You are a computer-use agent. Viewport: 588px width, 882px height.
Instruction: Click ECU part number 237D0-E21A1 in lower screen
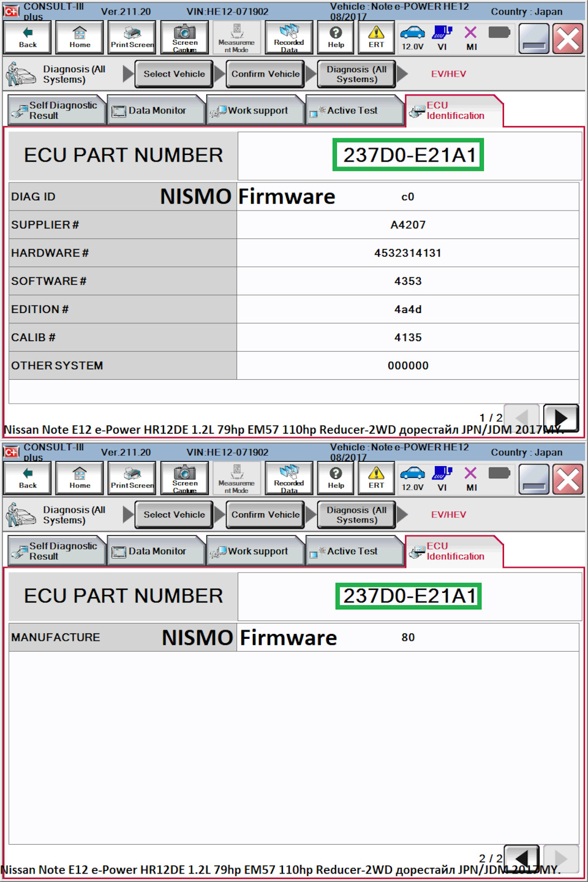tap(409, 596)
